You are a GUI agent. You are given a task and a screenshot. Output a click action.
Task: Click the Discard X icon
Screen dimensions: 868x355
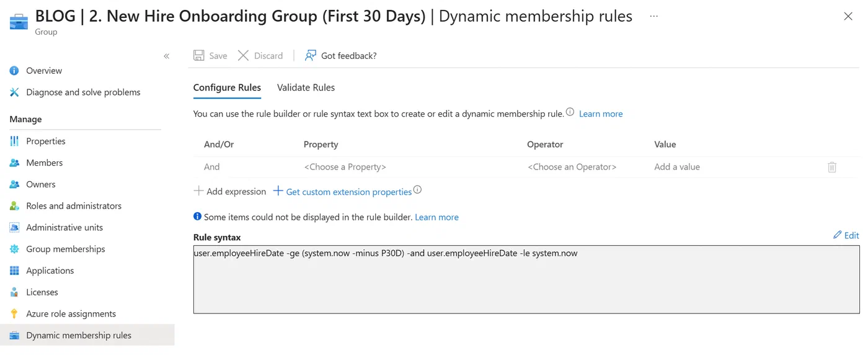click(244, 56)
